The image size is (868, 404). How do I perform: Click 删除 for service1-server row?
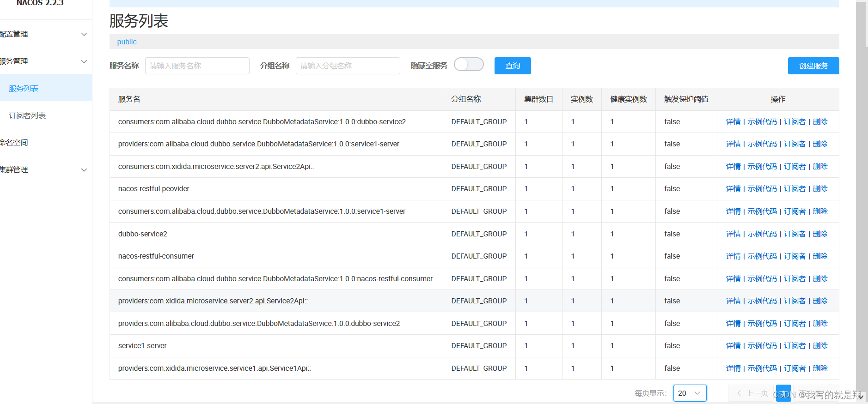tap(820, 346)
